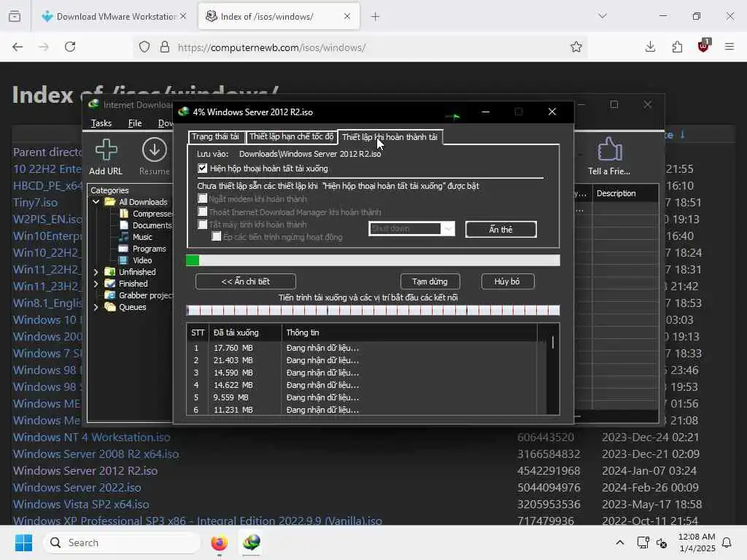Expand the Queues category node
The height and width of the screenshot is (560, 747).
[96, 307]
